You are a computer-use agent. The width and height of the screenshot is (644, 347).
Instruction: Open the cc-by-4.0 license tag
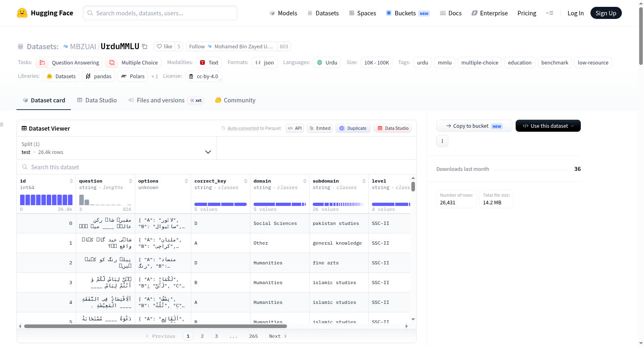click(x=204, y=76)
